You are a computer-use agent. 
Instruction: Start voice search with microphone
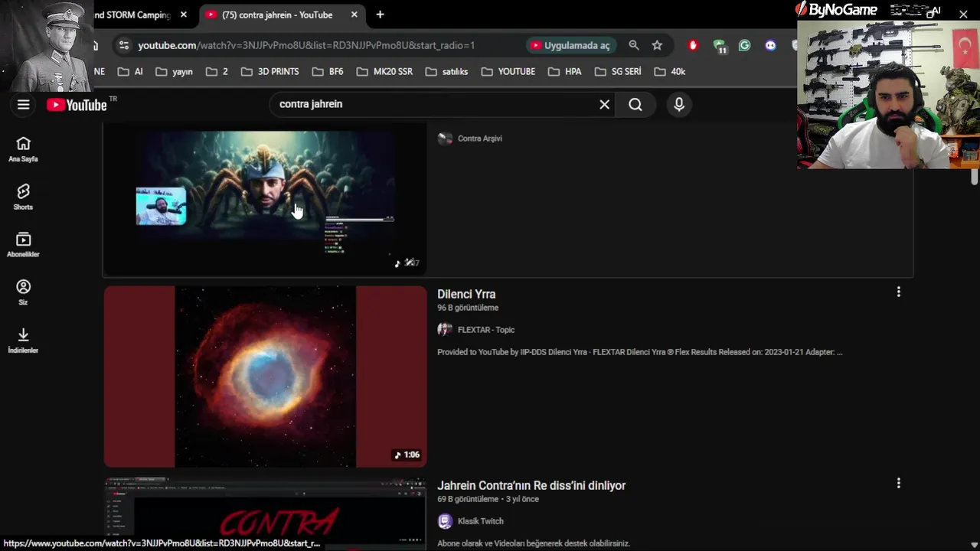(679, 105)
